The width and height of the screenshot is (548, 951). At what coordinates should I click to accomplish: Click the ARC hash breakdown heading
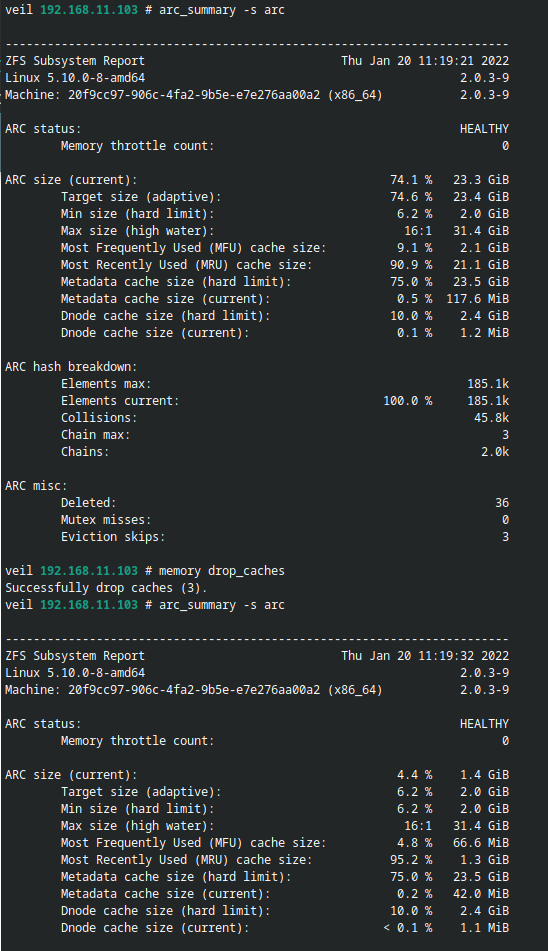tap(72, 366)
